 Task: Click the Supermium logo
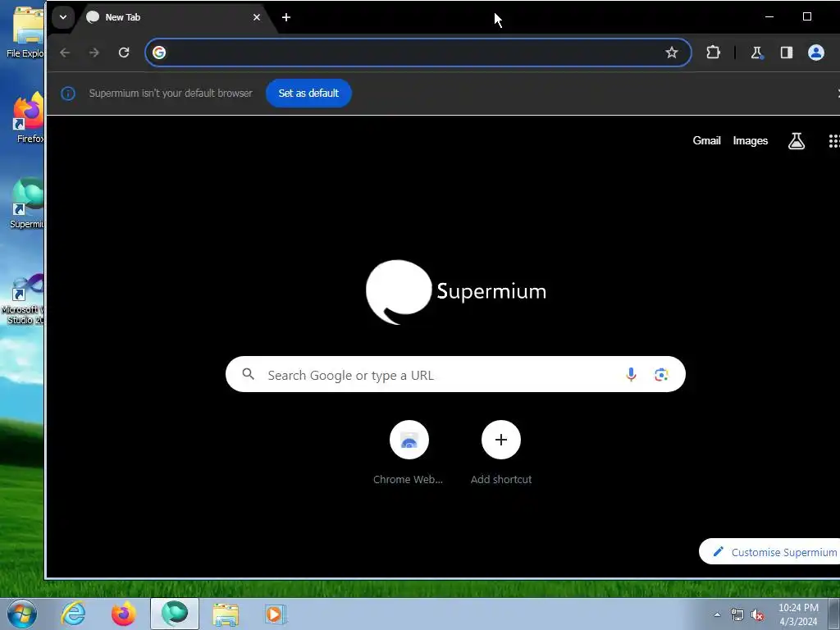[456, 292]
